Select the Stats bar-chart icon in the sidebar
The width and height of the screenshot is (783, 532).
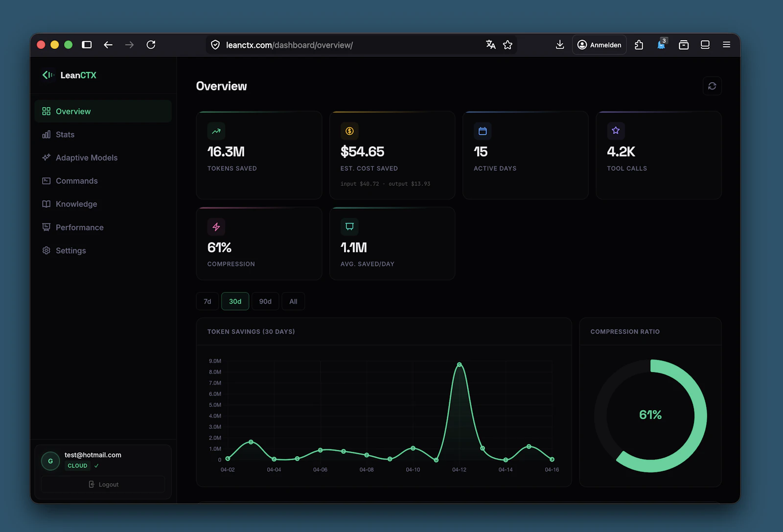click(46, 134)
